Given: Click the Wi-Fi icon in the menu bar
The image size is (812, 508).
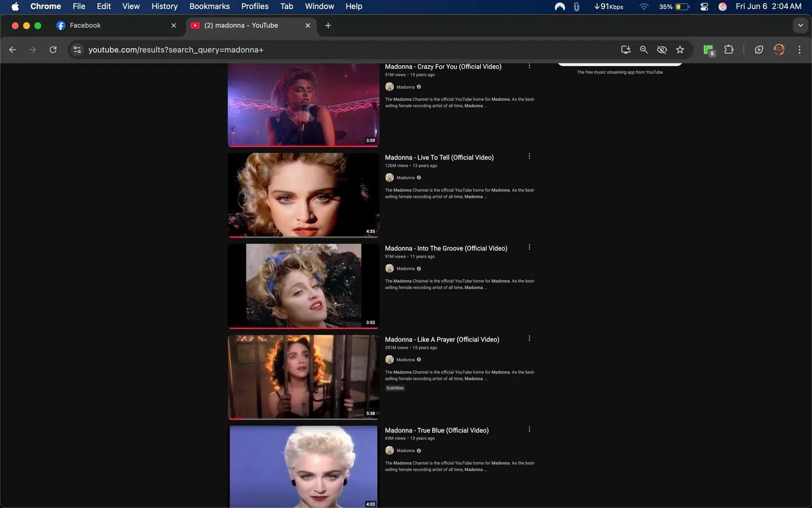Looking at the screenshot, I should pos(643,6).
